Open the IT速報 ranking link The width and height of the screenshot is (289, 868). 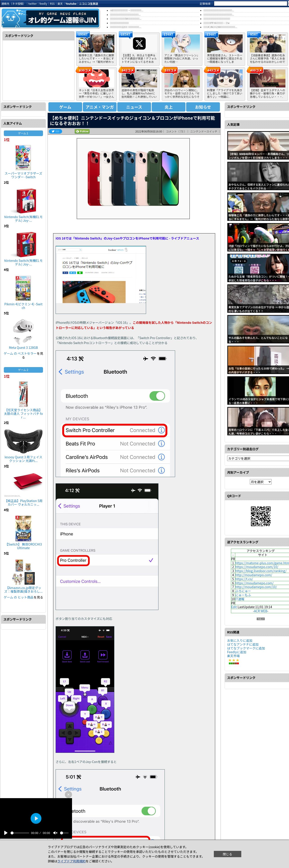click(x=240, y=599)
